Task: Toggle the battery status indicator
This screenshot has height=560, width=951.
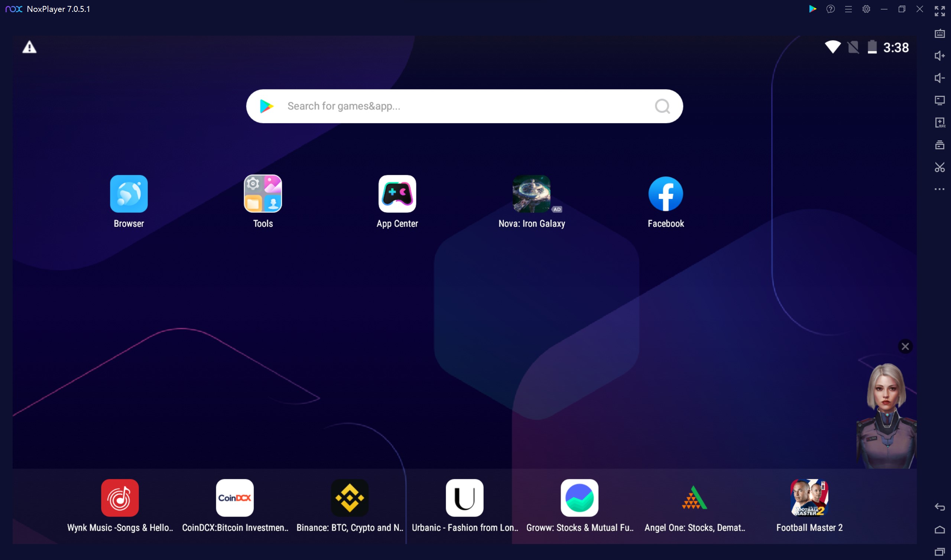Action: click(x=872, y=47)
